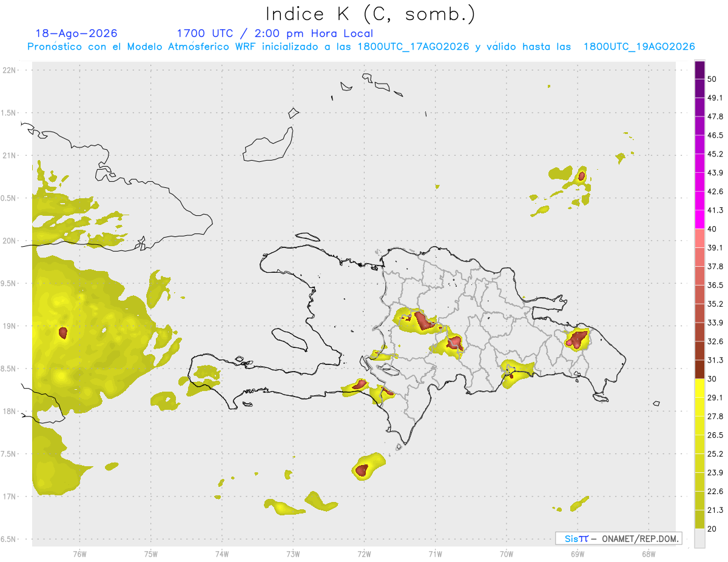
Task: Click the time label '1700 UTC / 2:00 pm Hora Local'
Action: coord(275,33)
